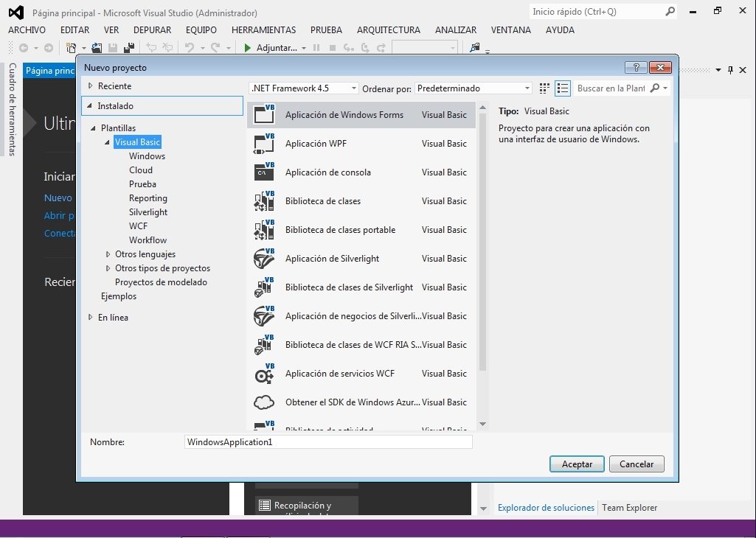
Task: Click the Visual Studio logo icon
Action: tap(16, 12)
